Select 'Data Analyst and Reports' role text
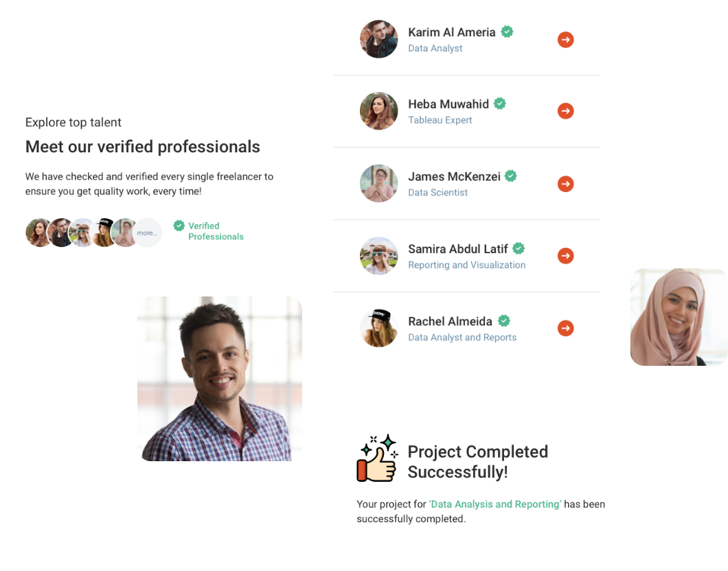 coord(462,337)
